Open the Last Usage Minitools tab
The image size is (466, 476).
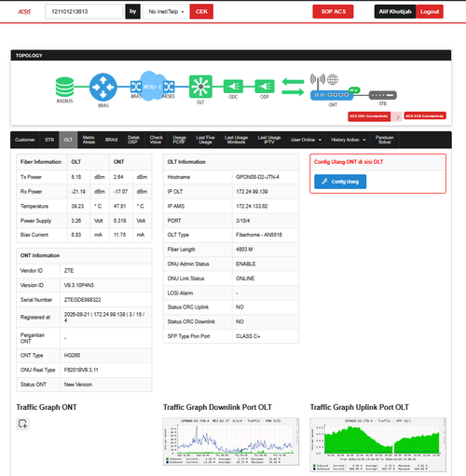point(236,140)
